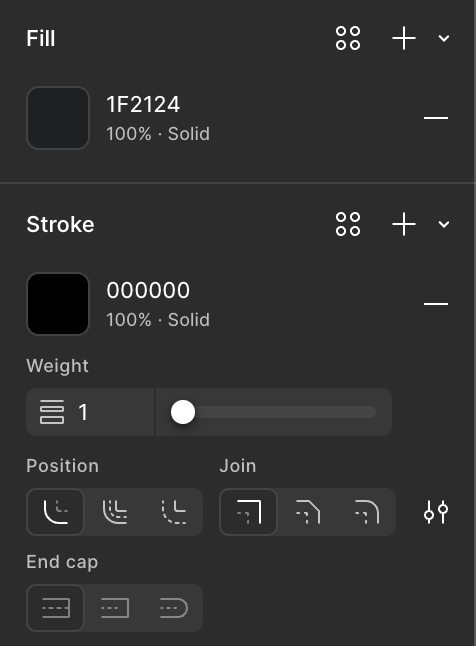Expand the Fill section chevron
The width and height of the screenshot is (476, 646).
coord(443,38)
